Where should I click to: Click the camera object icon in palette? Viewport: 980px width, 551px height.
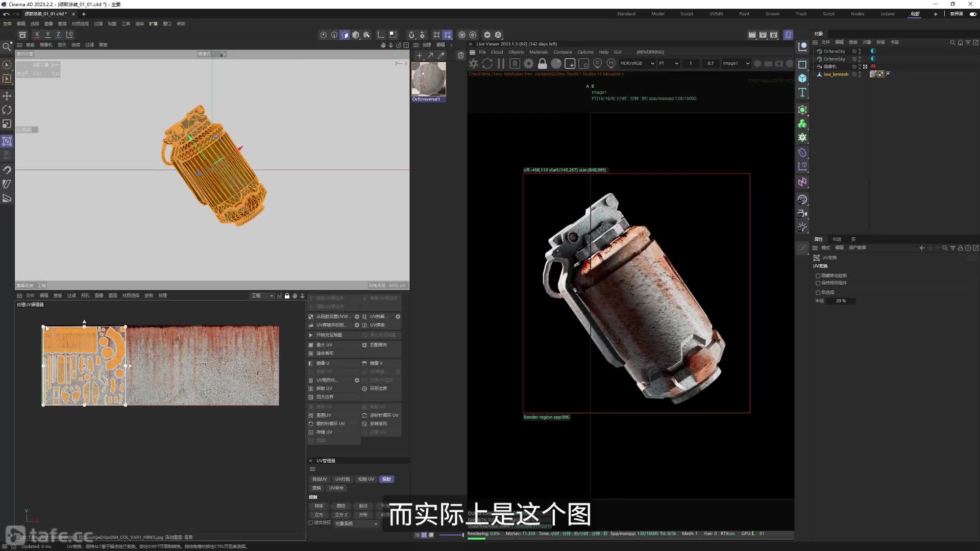(x=802, y=214)
